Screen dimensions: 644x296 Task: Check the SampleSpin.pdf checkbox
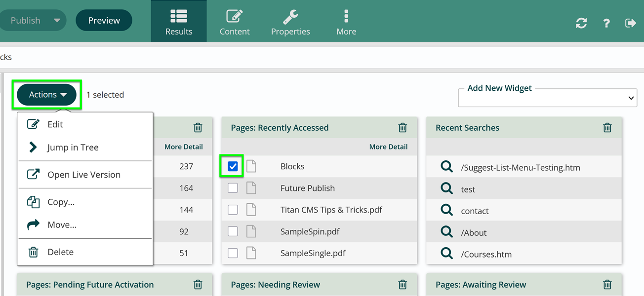coord(233,231)
